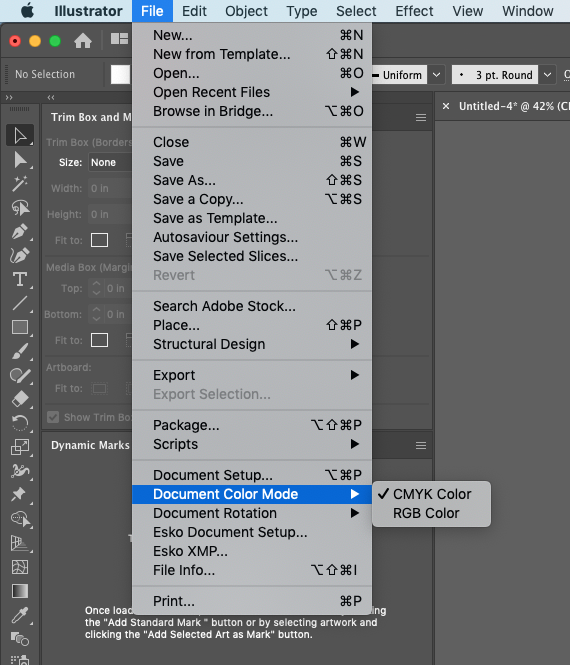Open Dynamic Marks panel hamburger menu
Viewport: 570px width, 665px height.
[x=421, y=445]
